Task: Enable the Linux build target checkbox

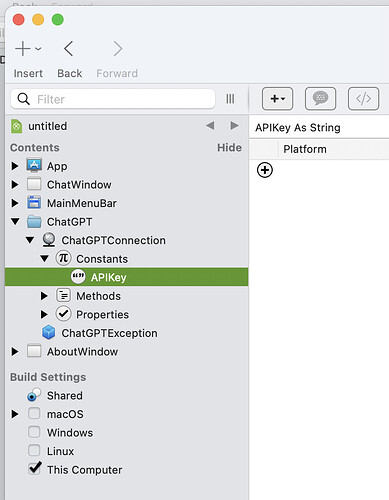Action: point(34,450)
